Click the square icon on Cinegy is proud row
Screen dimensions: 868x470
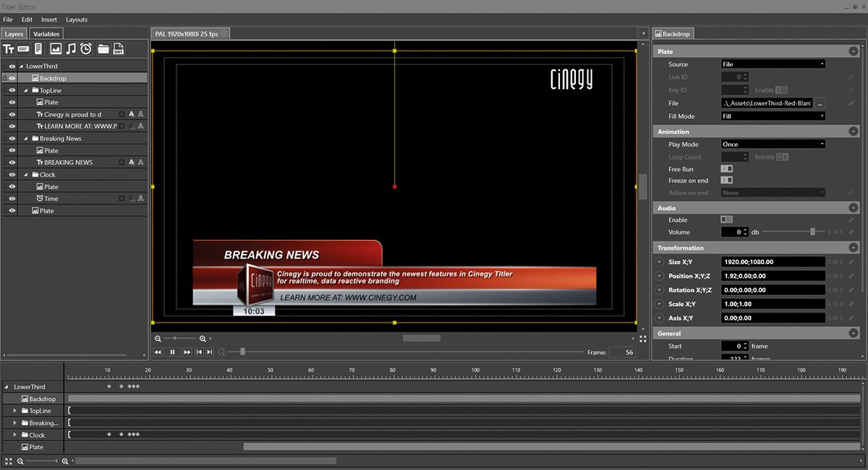tap(122, 114)
